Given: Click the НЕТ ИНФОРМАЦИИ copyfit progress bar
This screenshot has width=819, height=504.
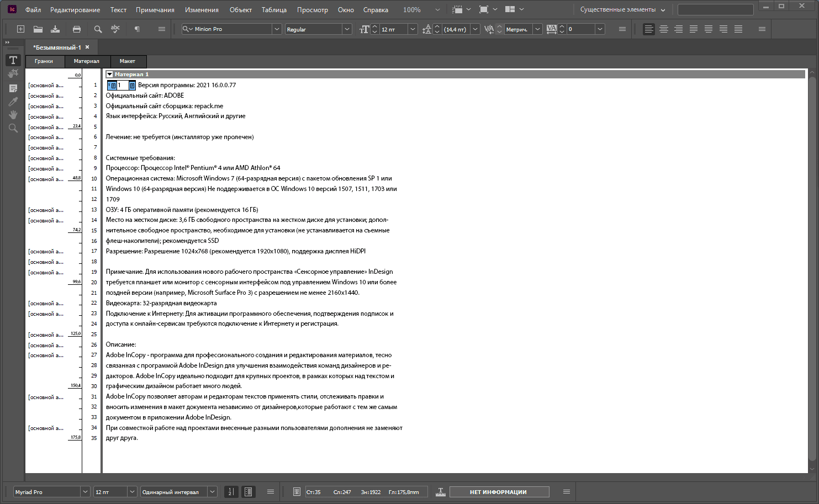Looking at the screenshot, I should 499,492.
